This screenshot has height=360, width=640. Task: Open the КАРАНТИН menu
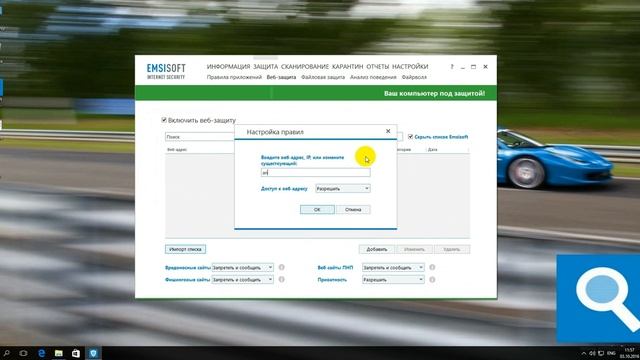point(347,67)
